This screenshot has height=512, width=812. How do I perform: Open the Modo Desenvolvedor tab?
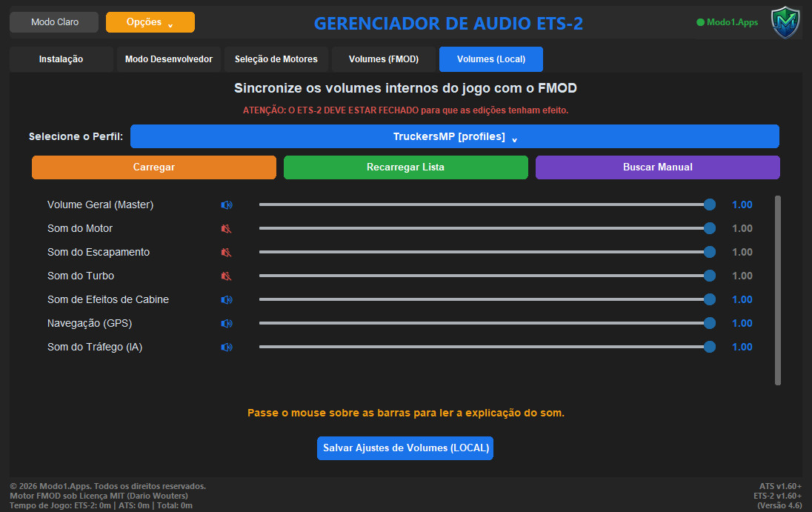click(x=169, y=59)
